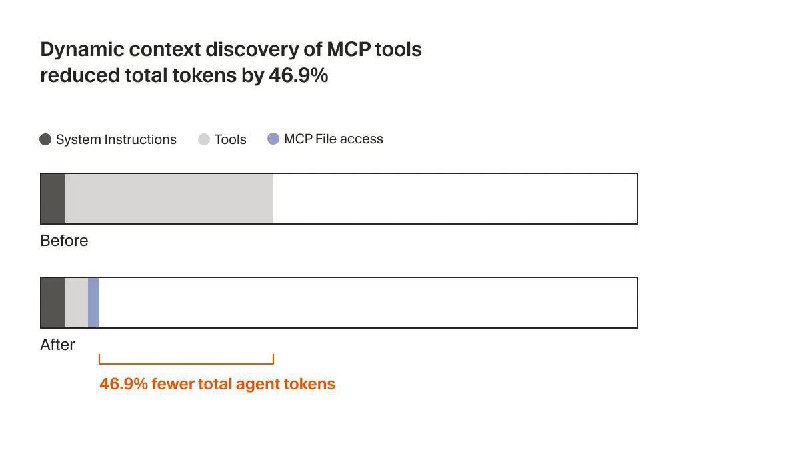Click the orange bracket below the After bar
The image size is (800, 450).
(x=186, y=361)
